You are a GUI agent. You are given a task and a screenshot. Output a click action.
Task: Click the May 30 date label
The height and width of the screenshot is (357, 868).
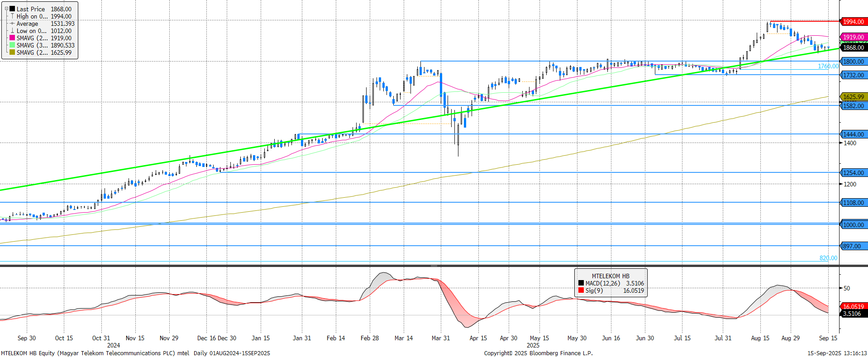pyautogui.click(x=577, y=338)
